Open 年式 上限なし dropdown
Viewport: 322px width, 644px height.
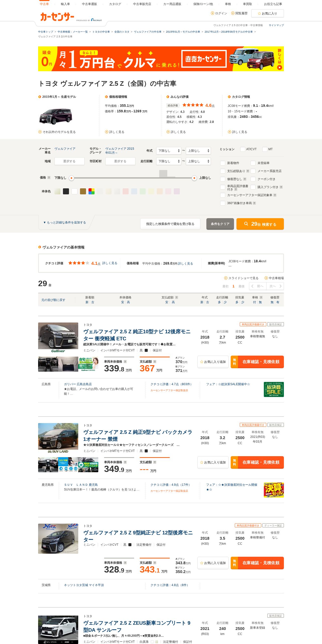pos(198,151)
